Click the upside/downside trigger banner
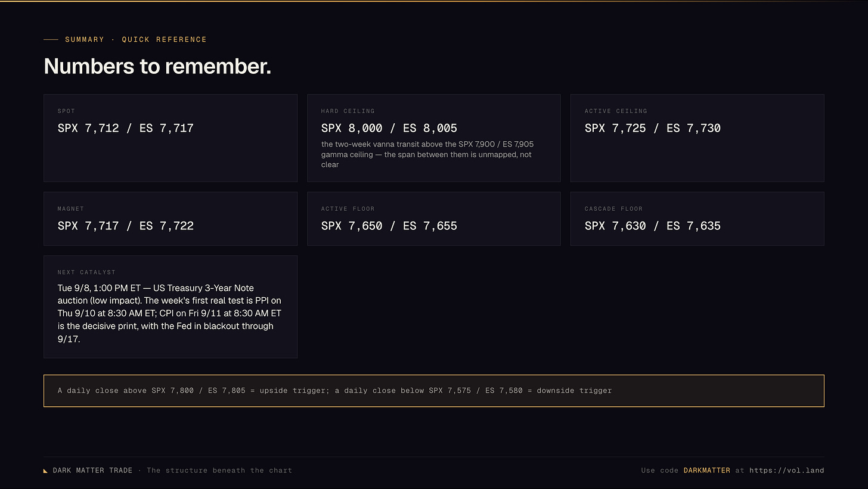Viewport: 868px width, 489px height. click(x=434, y=391)
